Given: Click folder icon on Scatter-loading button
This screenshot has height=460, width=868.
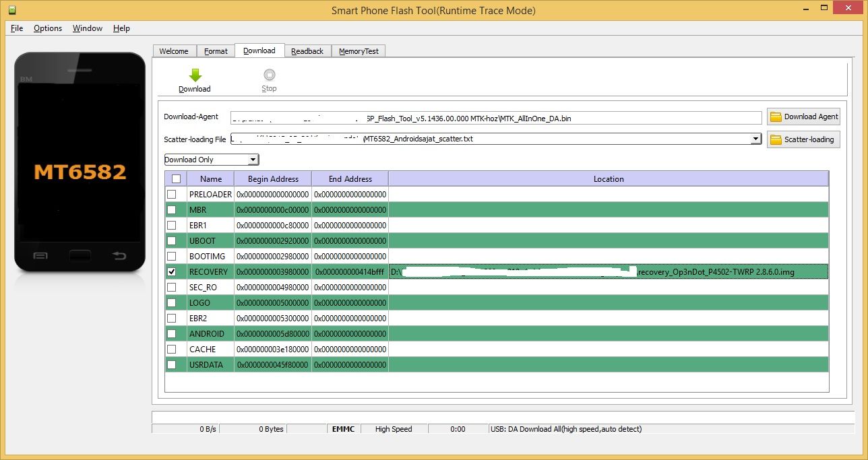Looking at the screenshot, I should [x=776, y=139].
